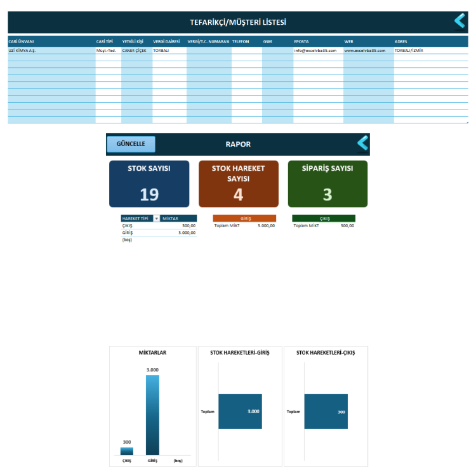Viewport: 476px width, 476px height.
Task: Click the CARİ ÜNVANI column header
Action: (x=21, y=42)
